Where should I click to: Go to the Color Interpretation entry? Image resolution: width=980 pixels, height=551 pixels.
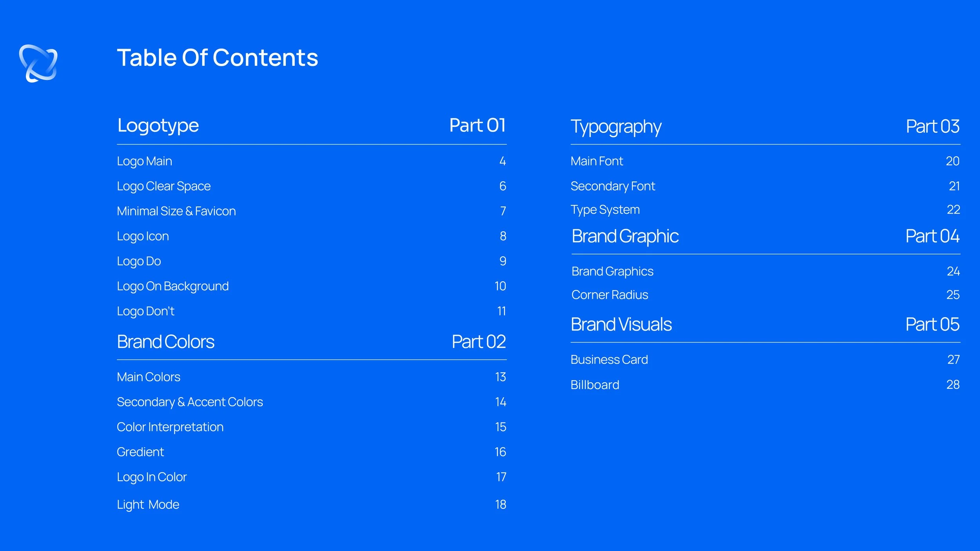coord(170,427)
